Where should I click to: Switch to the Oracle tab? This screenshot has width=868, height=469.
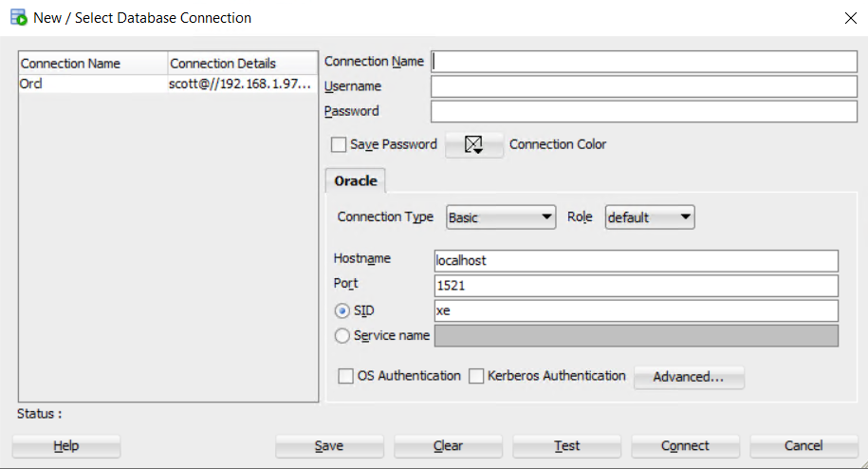tap(356, 180)
